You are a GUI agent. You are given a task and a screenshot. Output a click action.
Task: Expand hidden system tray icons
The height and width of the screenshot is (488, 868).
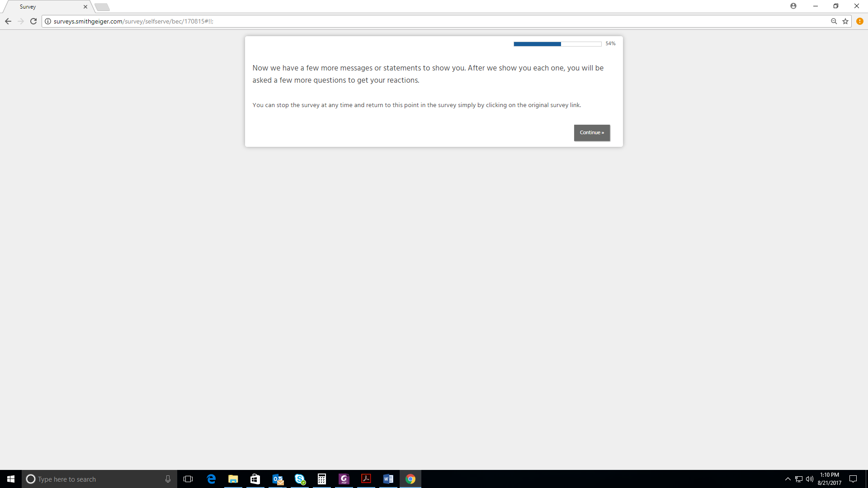point(788,479)
